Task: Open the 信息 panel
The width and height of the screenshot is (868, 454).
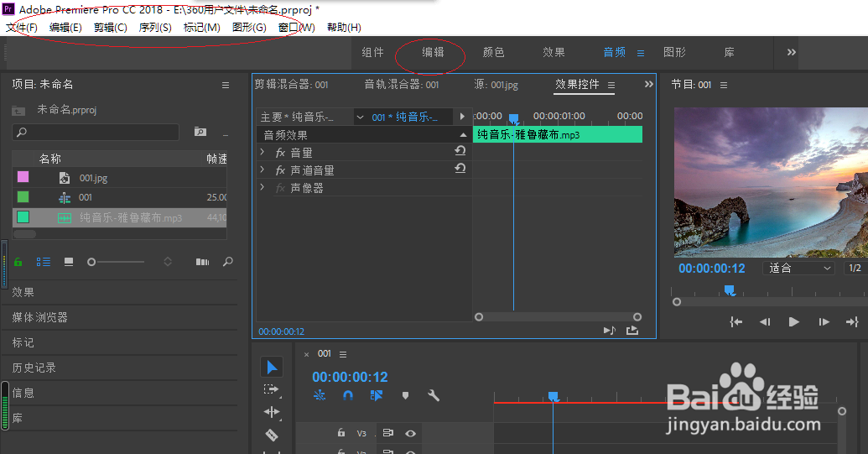Action: point(23,393)
